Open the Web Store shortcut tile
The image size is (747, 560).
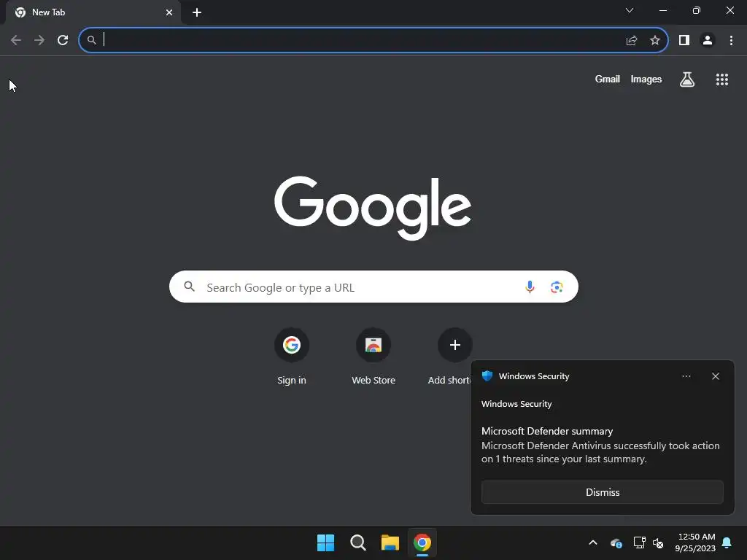point(373,356)
